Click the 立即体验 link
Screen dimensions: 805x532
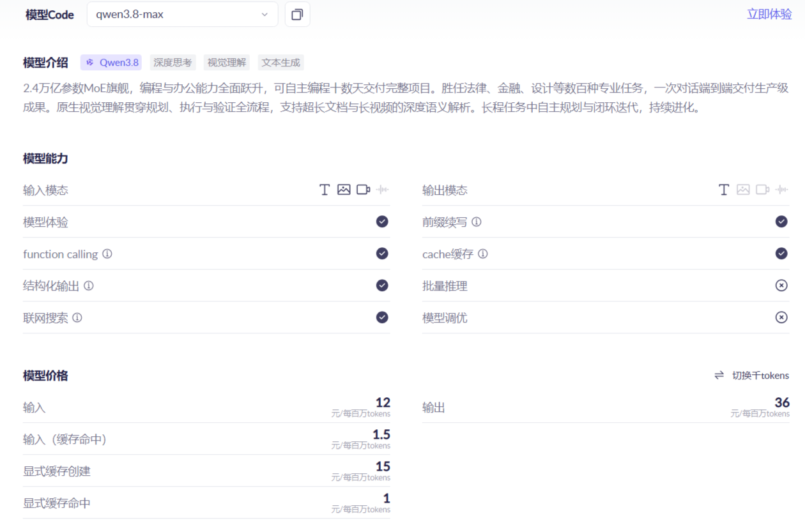(769, 15)
